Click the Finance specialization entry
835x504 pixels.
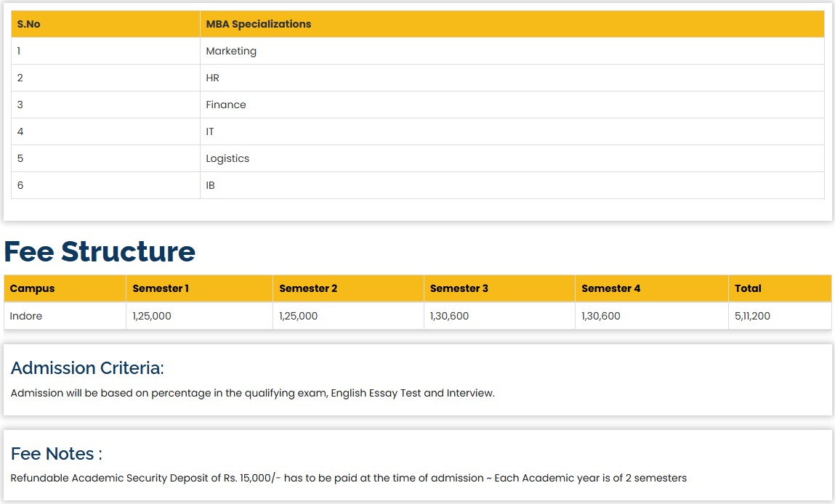226,105
